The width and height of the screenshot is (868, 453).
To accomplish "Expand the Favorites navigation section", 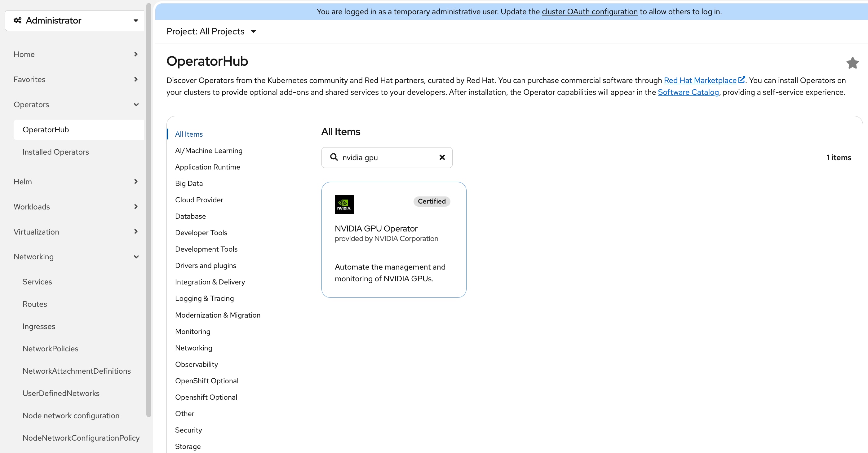I will click(76, 80).
